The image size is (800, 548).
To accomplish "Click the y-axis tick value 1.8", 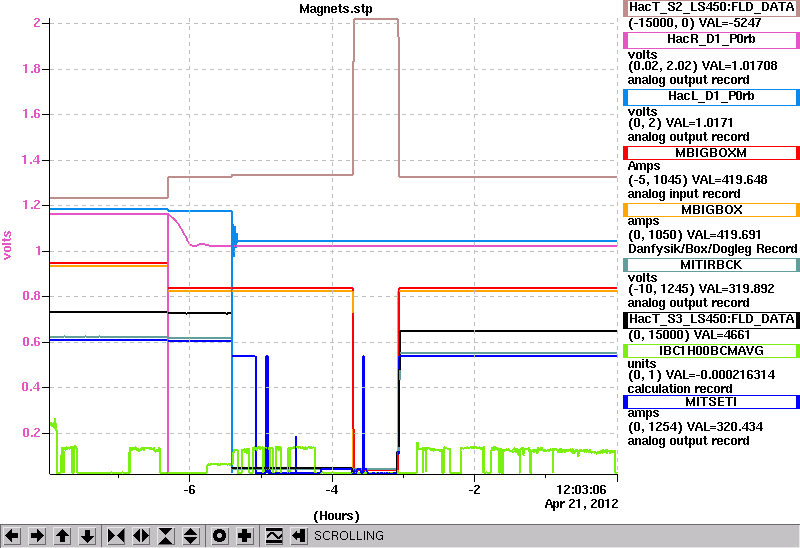I will (x=31, y=69).
